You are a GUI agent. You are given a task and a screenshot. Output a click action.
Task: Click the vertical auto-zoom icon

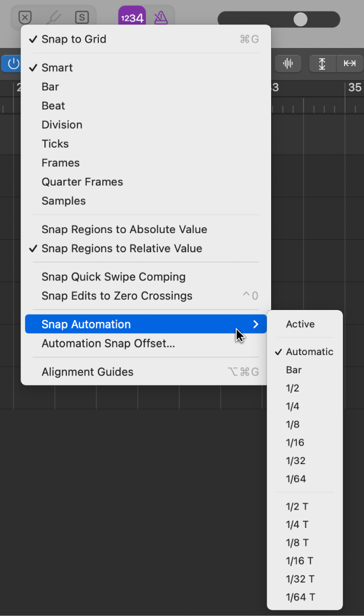(323, 63)
